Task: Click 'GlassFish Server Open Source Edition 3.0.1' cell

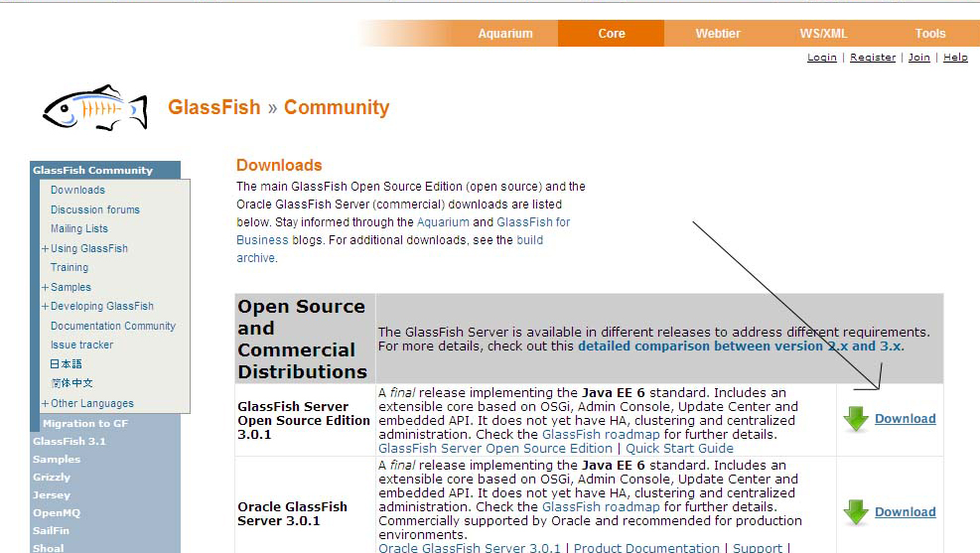Action: point(304,420)
